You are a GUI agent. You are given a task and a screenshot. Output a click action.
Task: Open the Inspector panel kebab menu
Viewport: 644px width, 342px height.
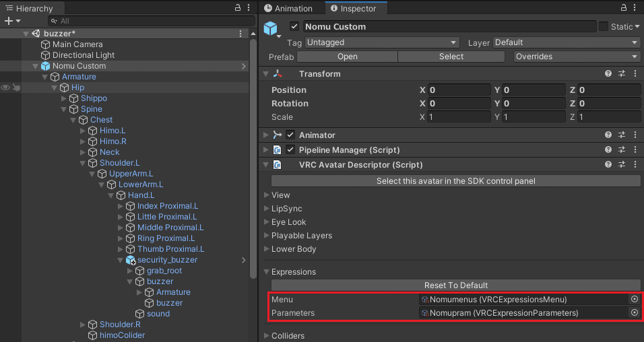[635, 8]
